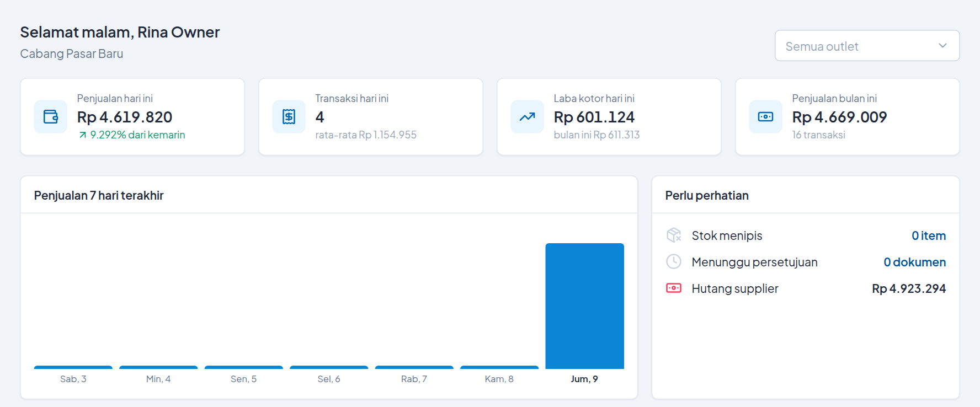
Task: Click the banknote icon for Penjualan bulan ini
Action: point(765,116)
